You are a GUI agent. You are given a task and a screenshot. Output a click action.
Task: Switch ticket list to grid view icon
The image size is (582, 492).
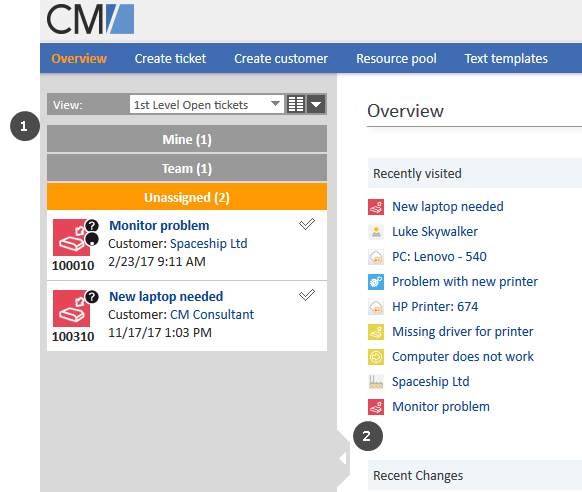(296, 104)
